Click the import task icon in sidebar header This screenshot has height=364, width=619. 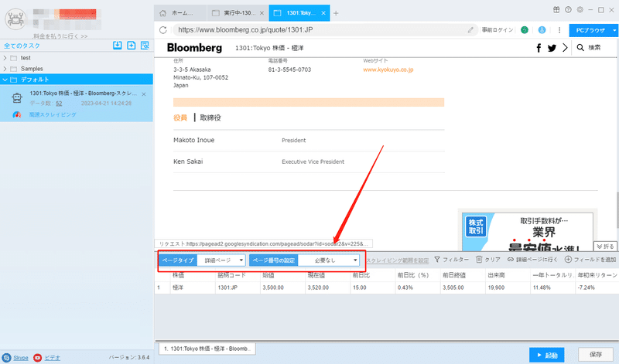(x=118, y=46)
